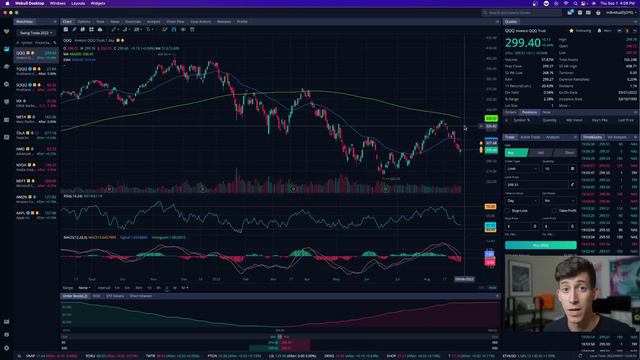
Task: Select the Short side toggle
Action: pyautogui.click(x=566, y=153)
